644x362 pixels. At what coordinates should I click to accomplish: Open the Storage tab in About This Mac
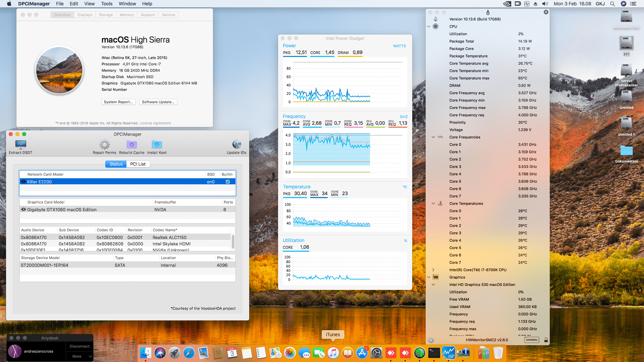[x=106, y=15]
